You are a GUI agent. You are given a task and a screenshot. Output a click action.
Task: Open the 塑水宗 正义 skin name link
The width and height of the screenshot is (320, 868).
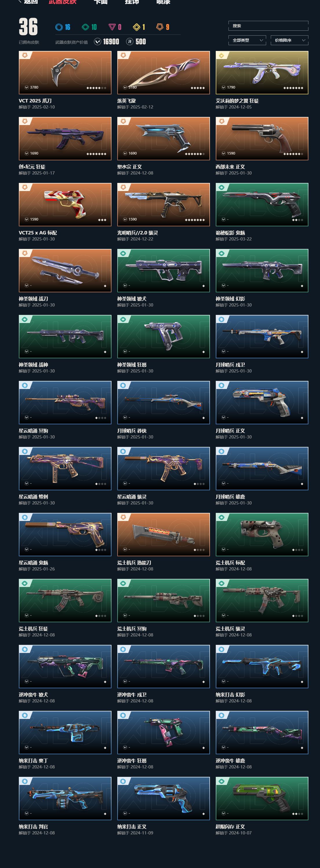click(129, 167)
